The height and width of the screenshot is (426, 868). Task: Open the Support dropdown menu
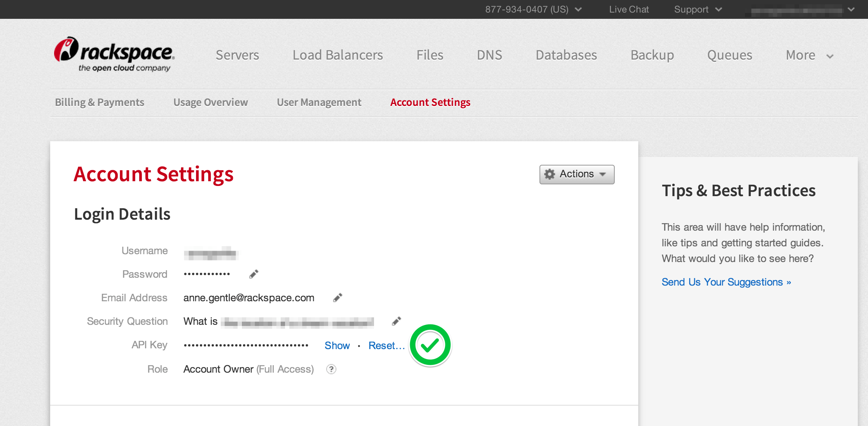pos(697,9)
